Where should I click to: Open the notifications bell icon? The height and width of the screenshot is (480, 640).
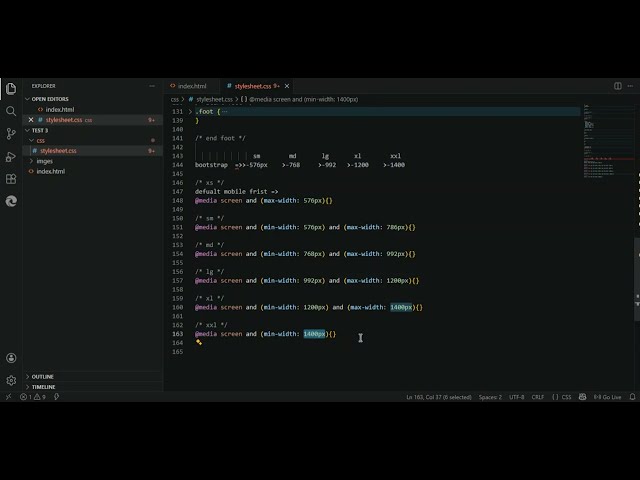(x=632, y=397)
